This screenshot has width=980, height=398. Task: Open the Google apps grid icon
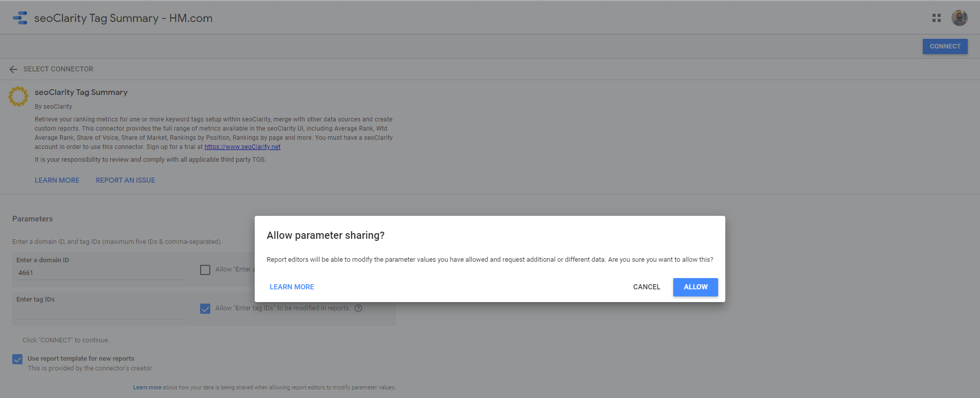click(x=936, y=18)
